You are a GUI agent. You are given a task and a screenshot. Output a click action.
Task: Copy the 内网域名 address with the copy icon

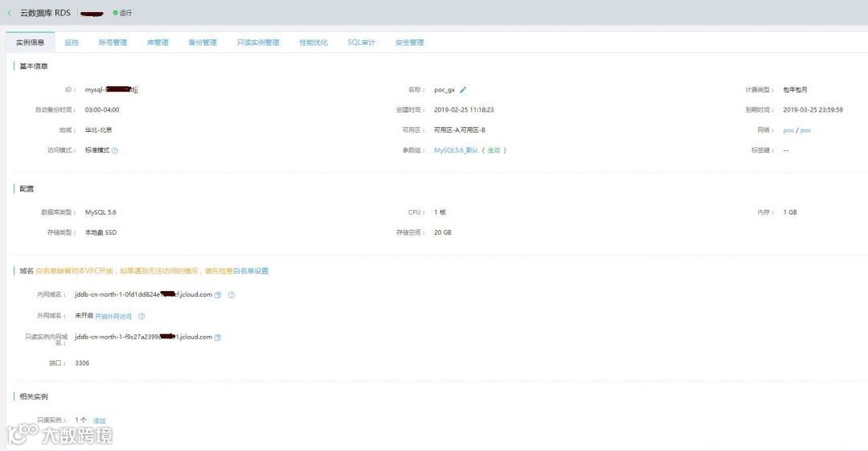218,295
